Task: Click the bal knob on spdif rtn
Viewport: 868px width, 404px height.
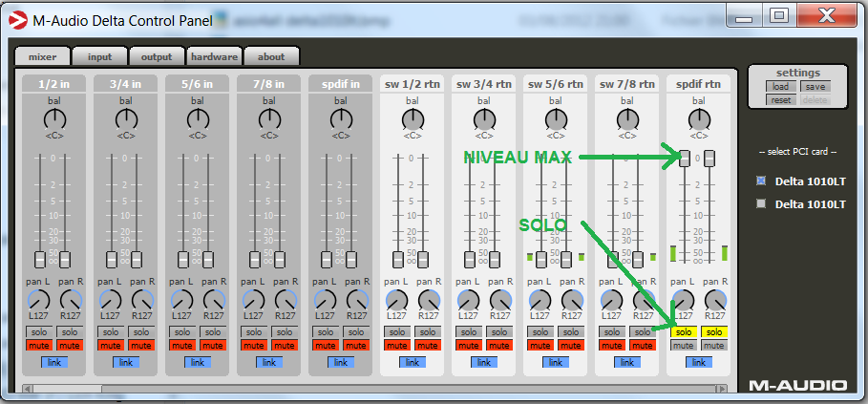Action: point(699,119)
